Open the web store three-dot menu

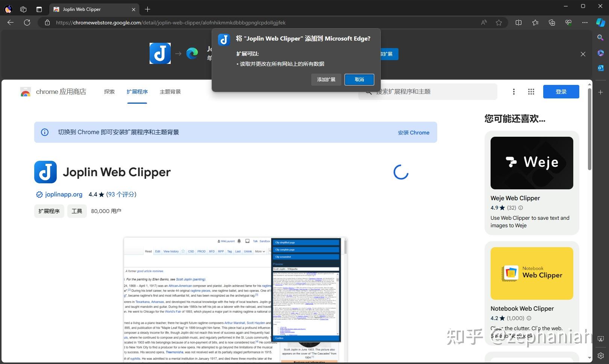click(x=514, y=91)
